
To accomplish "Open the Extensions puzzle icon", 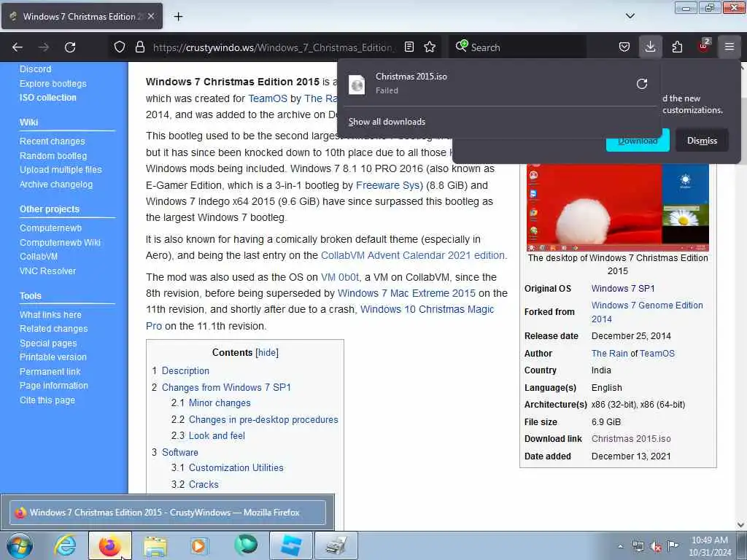I will [677, 47].
